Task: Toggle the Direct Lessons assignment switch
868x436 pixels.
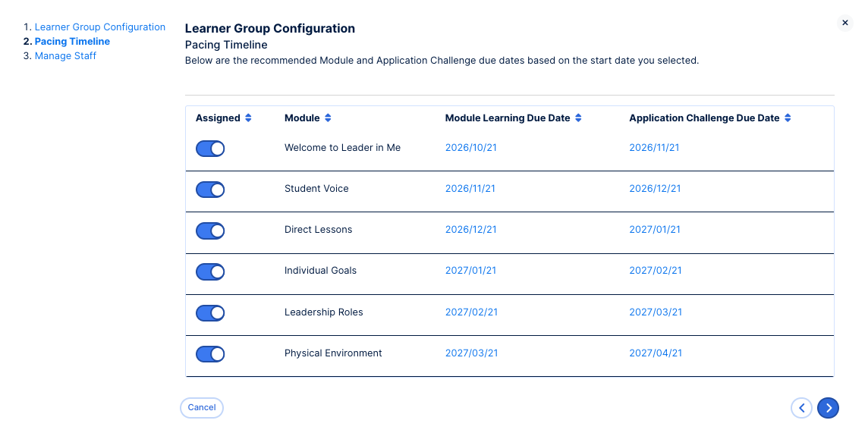Action: pos(210,231)
